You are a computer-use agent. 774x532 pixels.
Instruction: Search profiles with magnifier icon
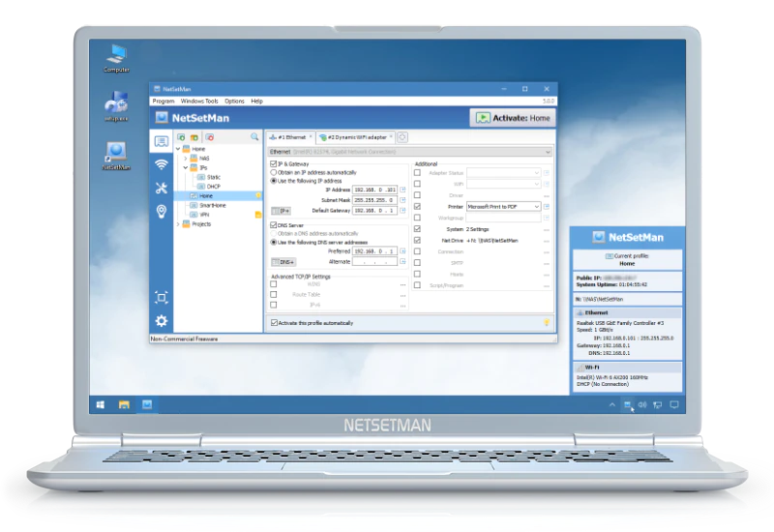click(254, 136)
